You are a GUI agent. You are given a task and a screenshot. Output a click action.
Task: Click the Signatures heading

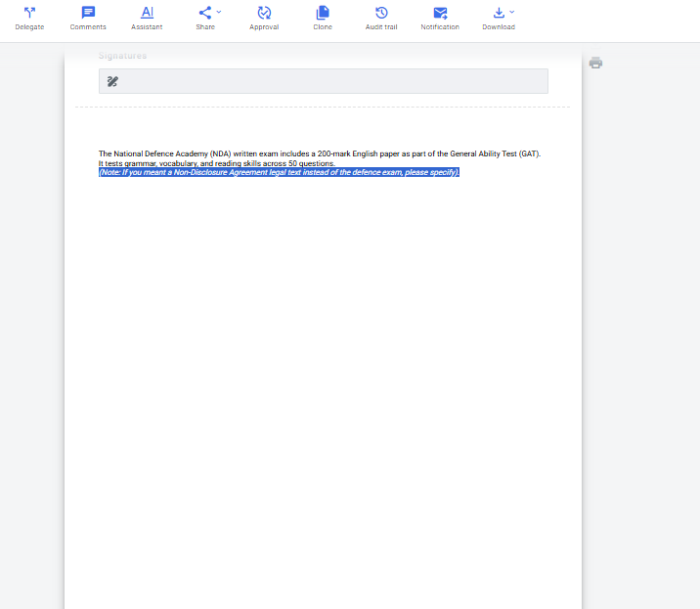[x=122, y=56]
